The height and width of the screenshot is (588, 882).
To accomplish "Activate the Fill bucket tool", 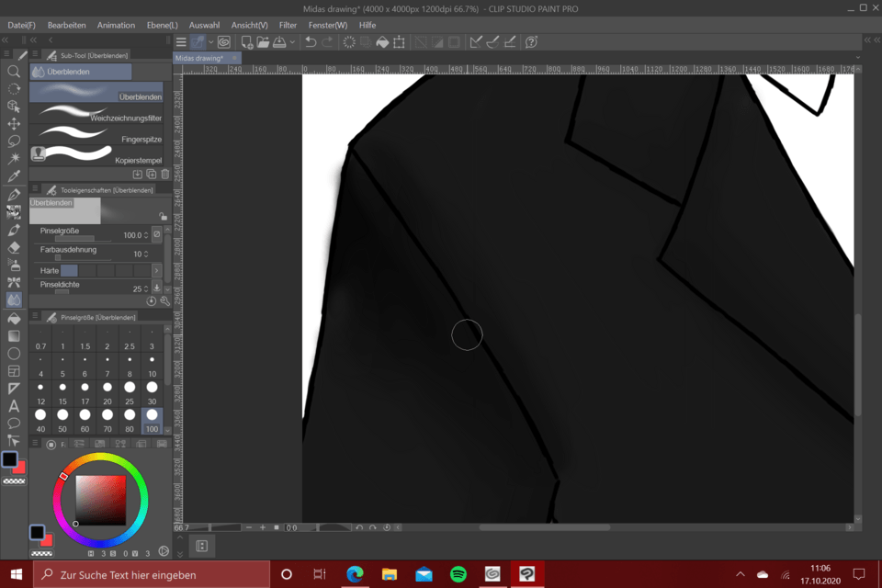I will pos(14,318).
